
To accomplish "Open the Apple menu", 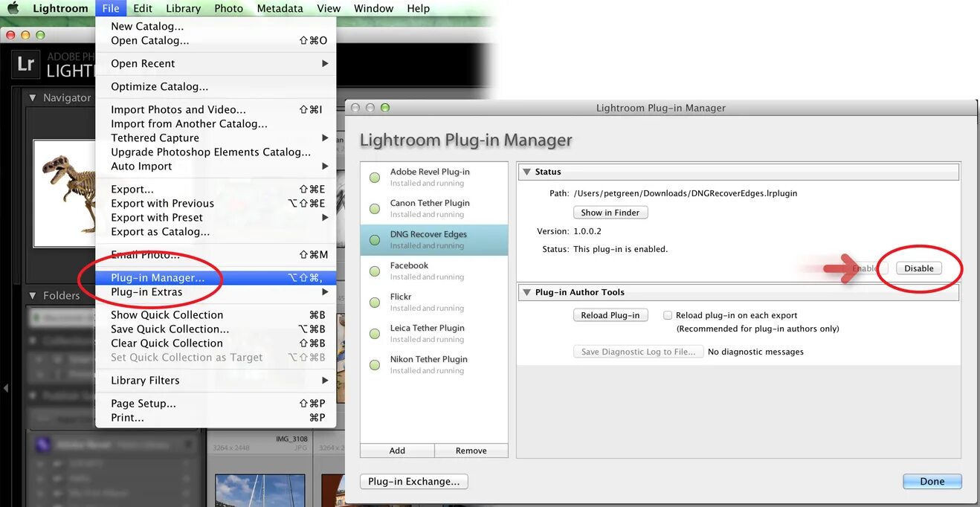I will (13, 8).
